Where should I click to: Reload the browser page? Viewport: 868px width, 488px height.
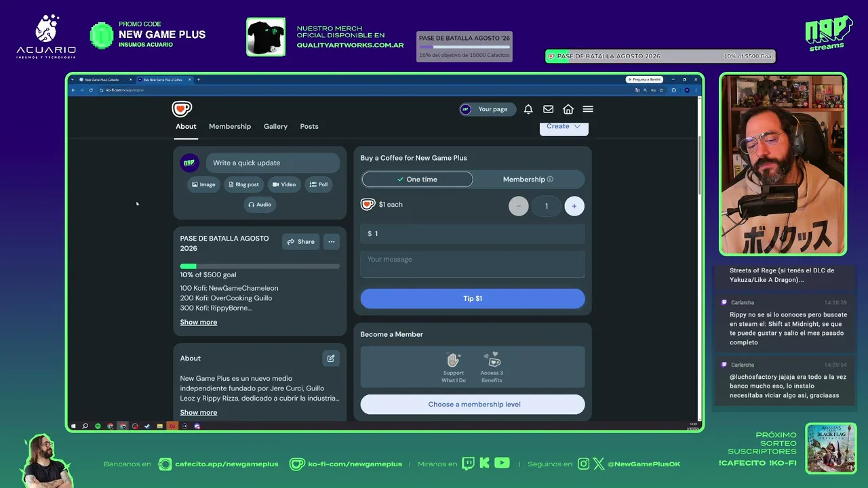pos(91,90)
